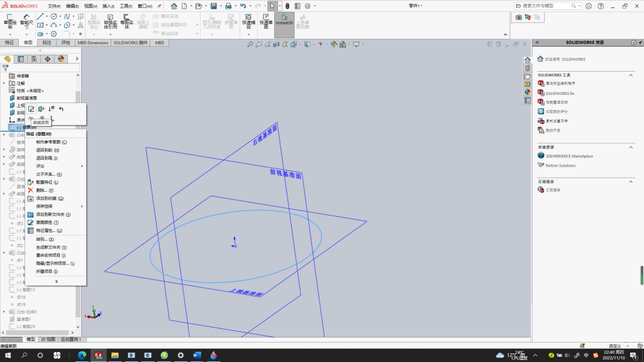Pick the Corner Rectangle sketch tool
Screen dimensions: 644x362
(40, 25)
